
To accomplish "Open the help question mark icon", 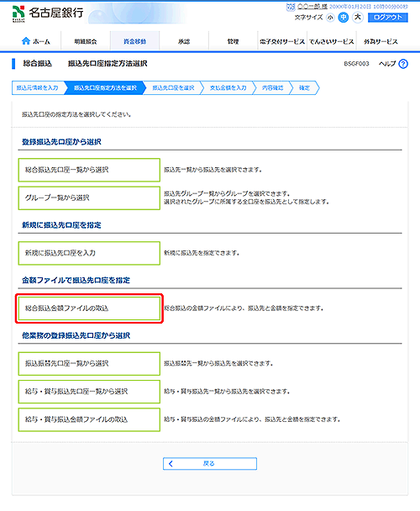I will [x=403, y=64].
